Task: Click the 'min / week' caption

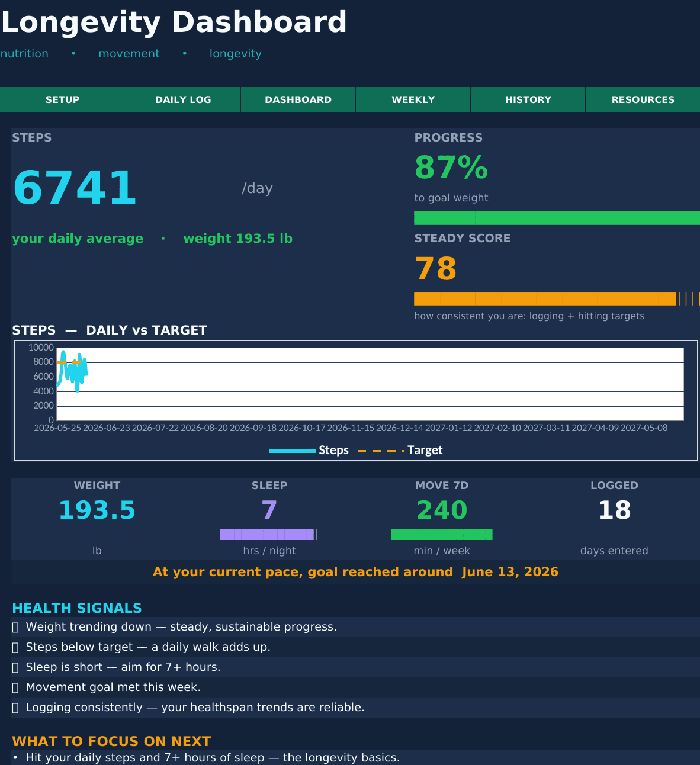Action: (x=442, y=551)
